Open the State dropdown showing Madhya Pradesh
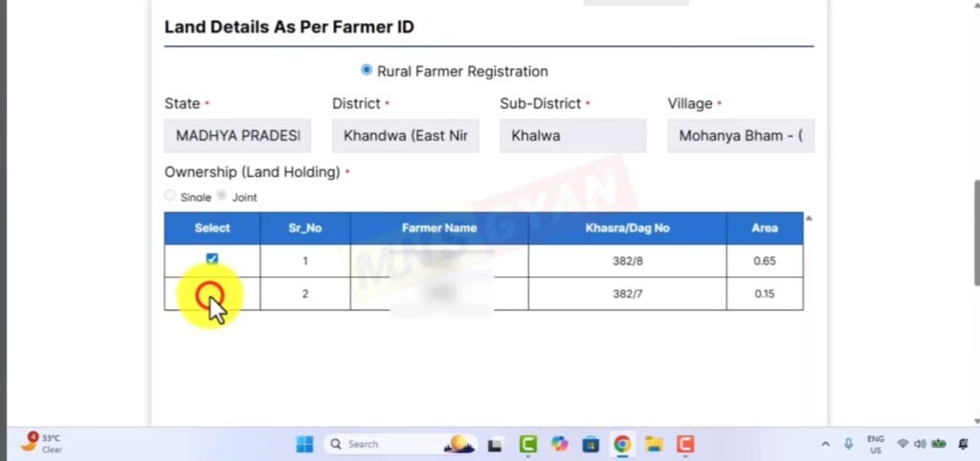980x461 pixels. [x=237, y=136]
